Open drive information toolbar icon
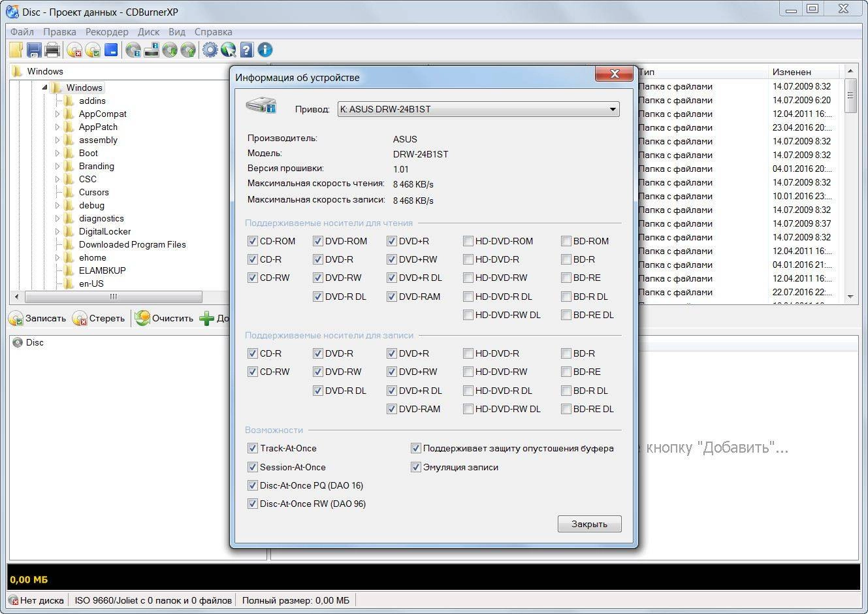The image size is (868, 614). pos(152,50)
